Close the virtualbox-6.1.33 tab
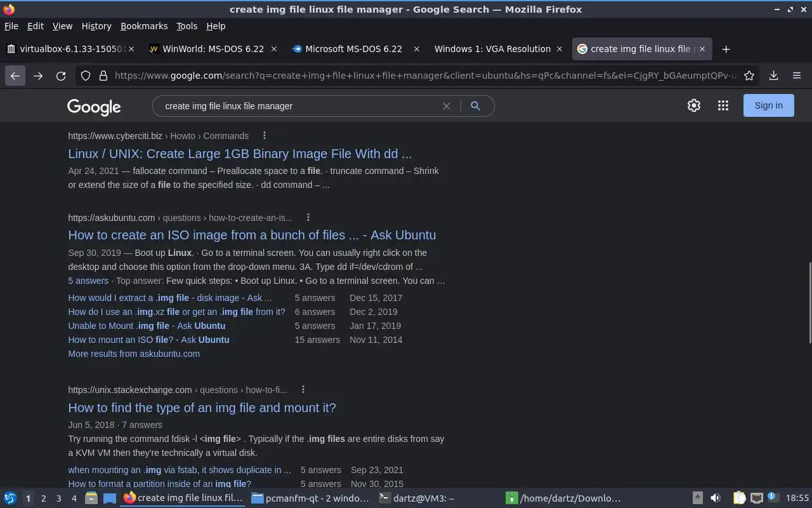 (x=131, y=49)
